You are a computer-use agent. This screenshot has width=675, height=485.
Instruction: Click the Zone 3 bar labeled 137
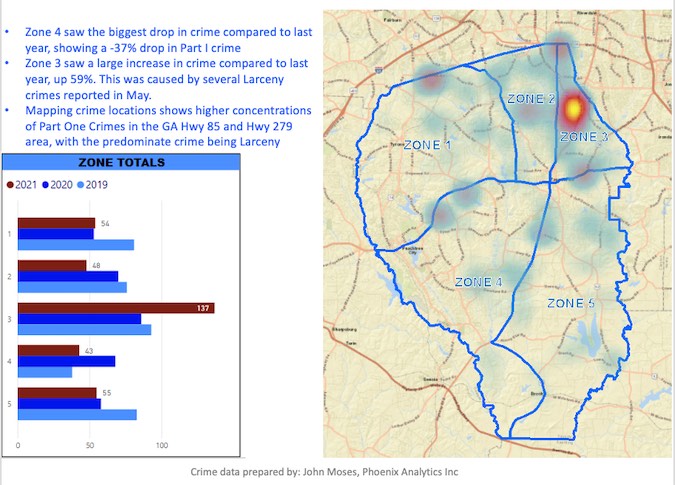115,308
